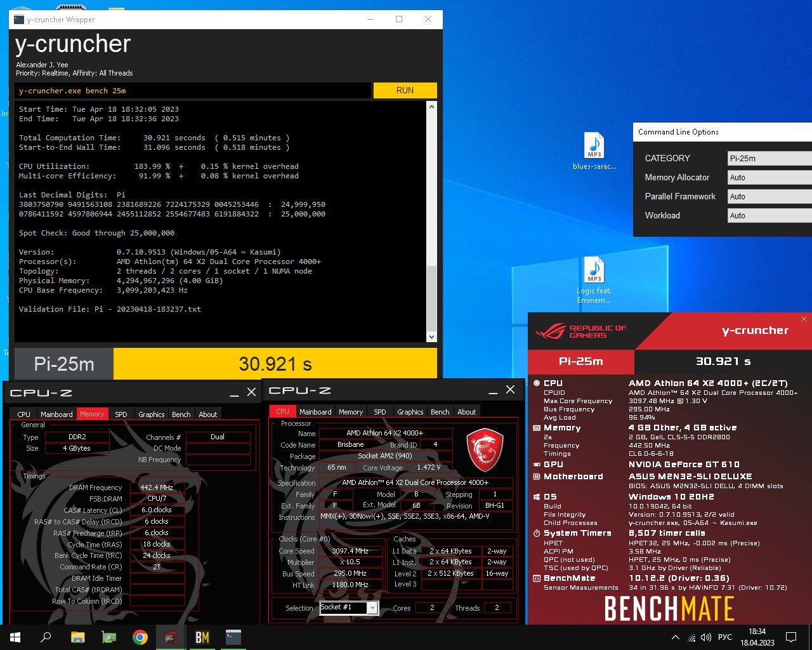Open SPD tab in left CPU-Z window
Image resolution: width=812 pixels, height=650 pixels.
(x=121, y=414)
